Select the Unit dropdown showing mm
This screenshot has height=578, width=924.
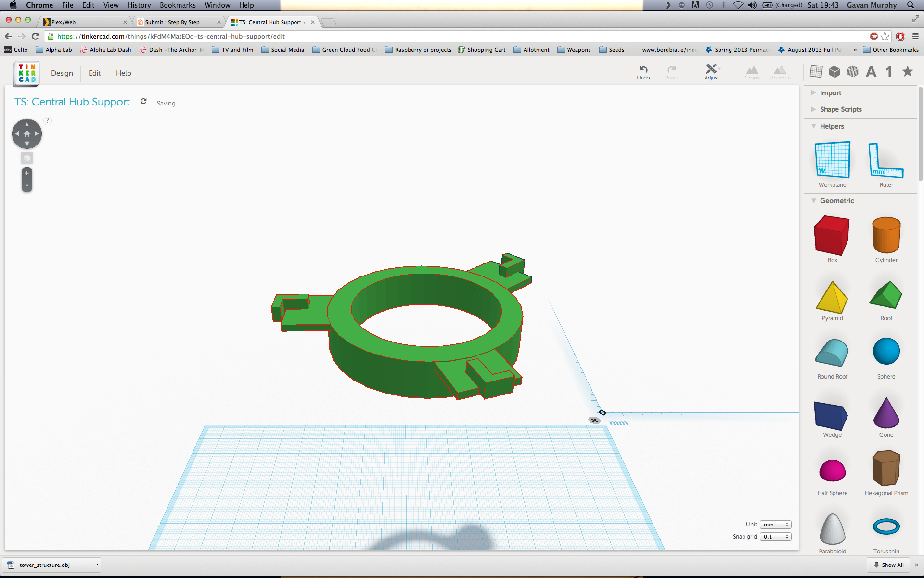point(775,524)
